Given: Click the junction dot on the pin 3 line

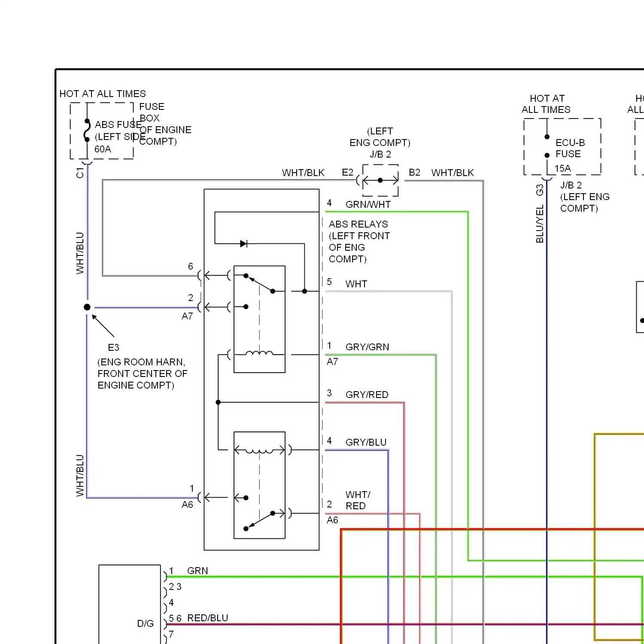Looking at the screenshot, I should point(218,402).
